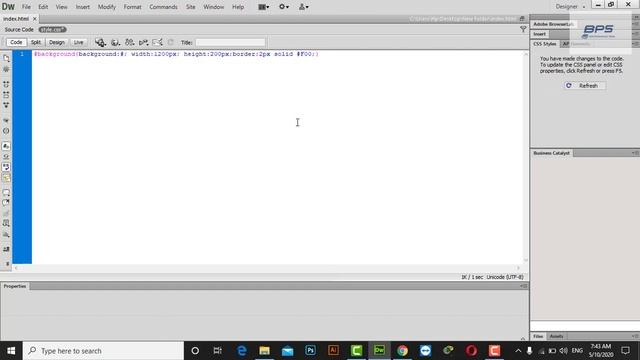Screen dimensions: 640x360
Task: Open the Window menu
Action: click(213, 7)
